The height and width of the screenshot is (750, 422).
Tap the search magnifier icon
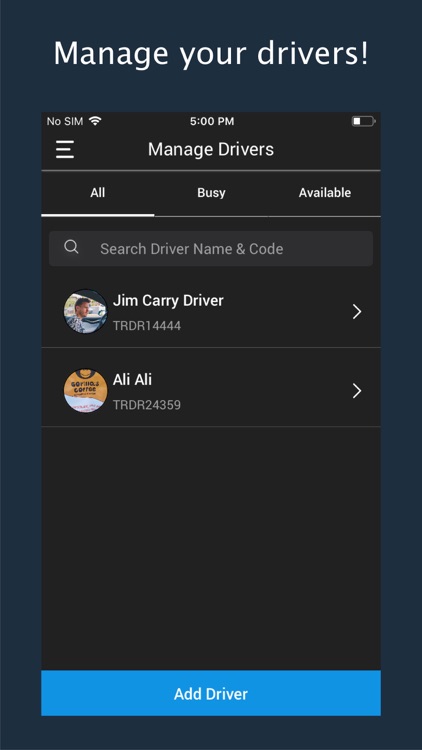coord(71,247)
